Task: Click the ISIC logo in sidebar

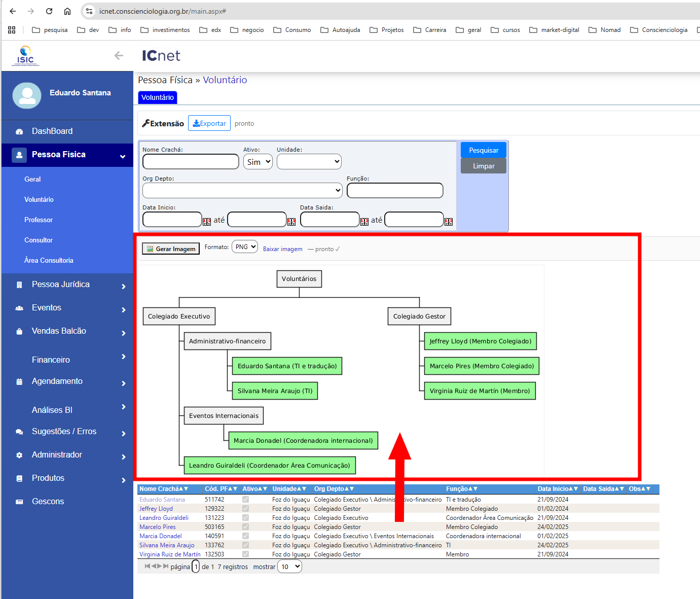Action: coord(25,56)
